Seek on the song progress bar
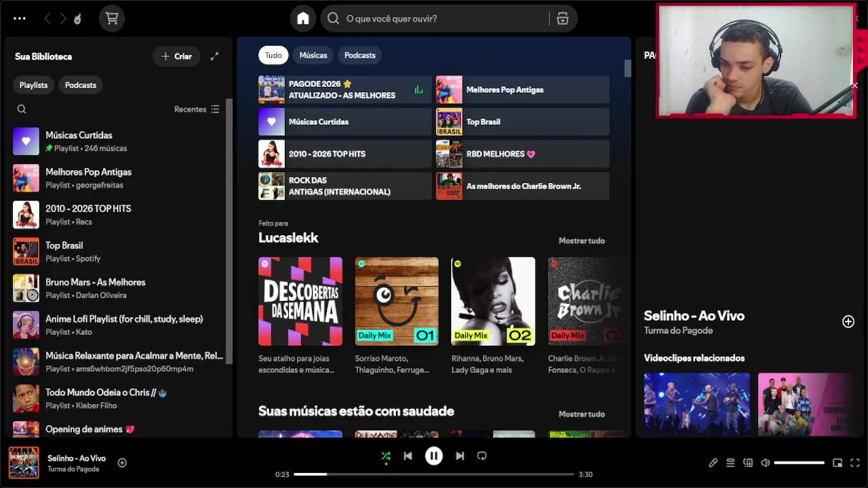Screen dimensions: 868x488 [434, 474]
